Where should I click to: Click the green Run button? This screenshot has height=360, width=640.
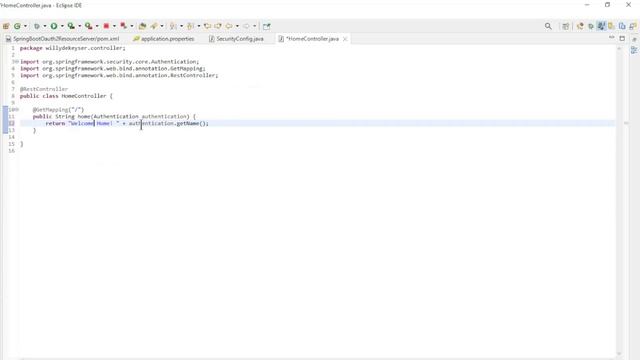[x=54, y=26]
